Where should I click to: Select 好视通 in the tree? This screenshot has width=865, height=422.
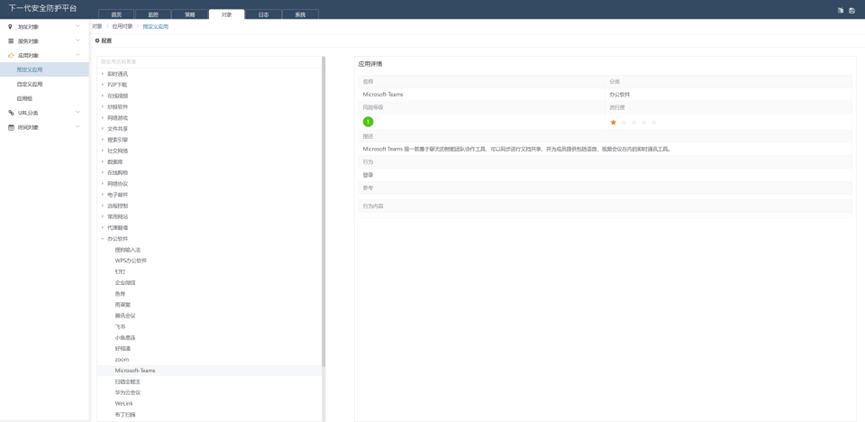122,349
